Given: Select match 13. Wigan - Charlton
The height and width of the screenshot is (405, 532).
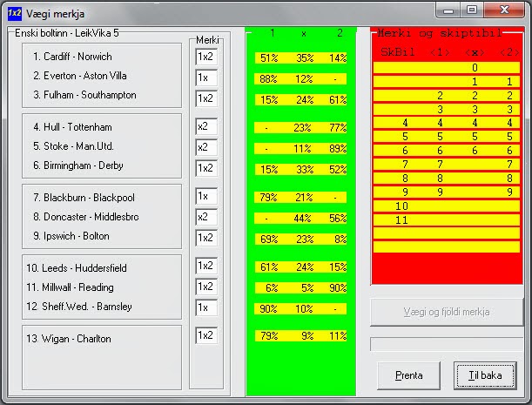Looking at the screenshot, I should [x=69, y=339].
